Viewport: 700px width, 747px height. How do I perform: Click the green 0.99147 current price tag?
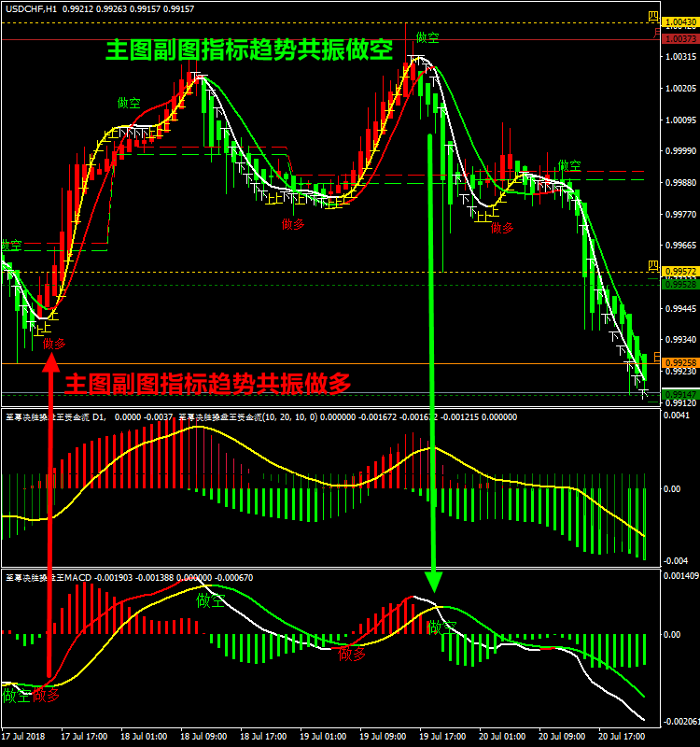tap(680, 394)
